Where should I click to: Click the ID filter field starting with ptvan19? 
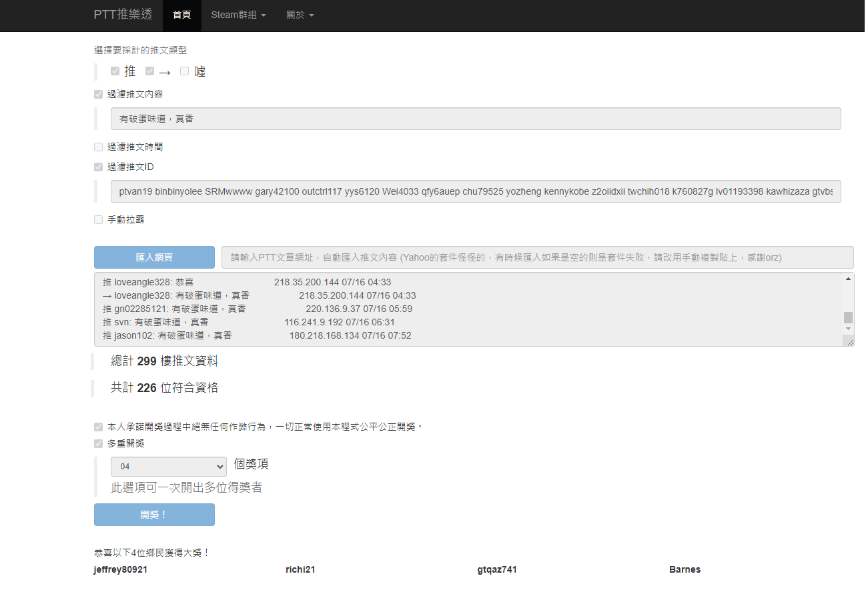(x=476, y=191)
